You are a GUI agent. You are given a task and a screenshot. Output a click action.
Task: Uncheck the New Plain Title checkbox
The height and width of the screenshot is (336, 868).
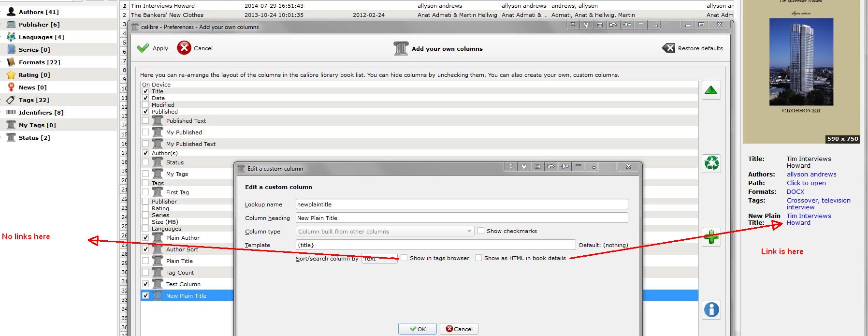[145, 295]
